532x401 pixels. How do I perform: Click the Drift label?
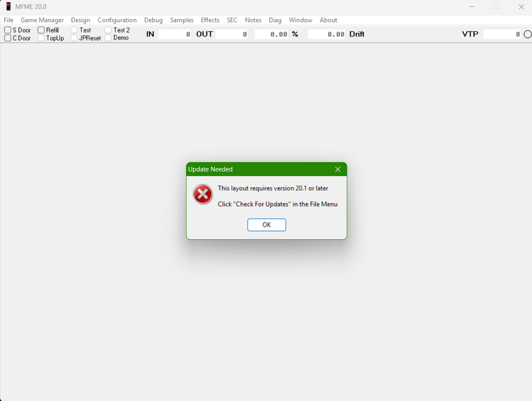pyautogui.click(x=357, y=34)
